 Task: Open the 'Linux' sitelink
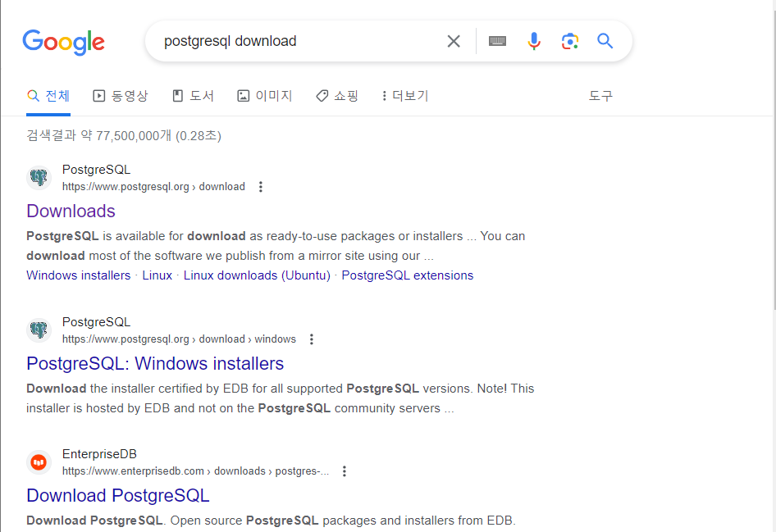point(157,275)
